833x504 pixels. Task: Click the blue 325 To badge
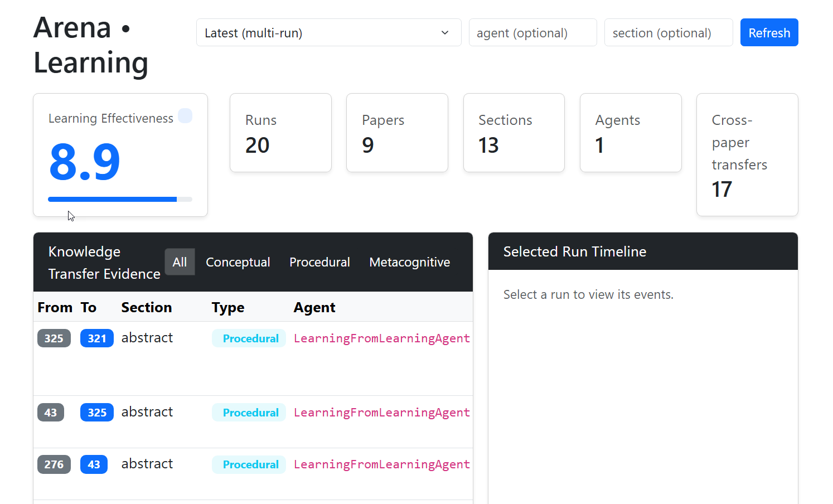pos(97,413)
